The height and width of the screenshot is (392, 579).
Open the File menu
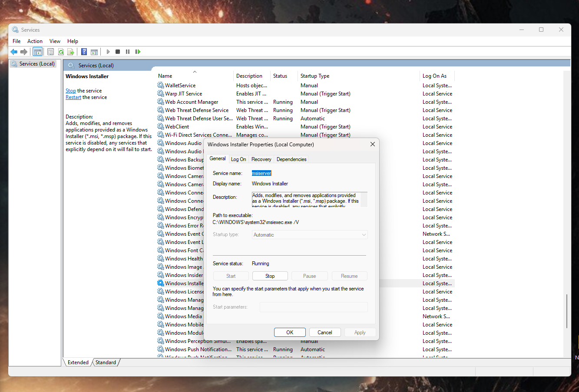pos(17,41)
